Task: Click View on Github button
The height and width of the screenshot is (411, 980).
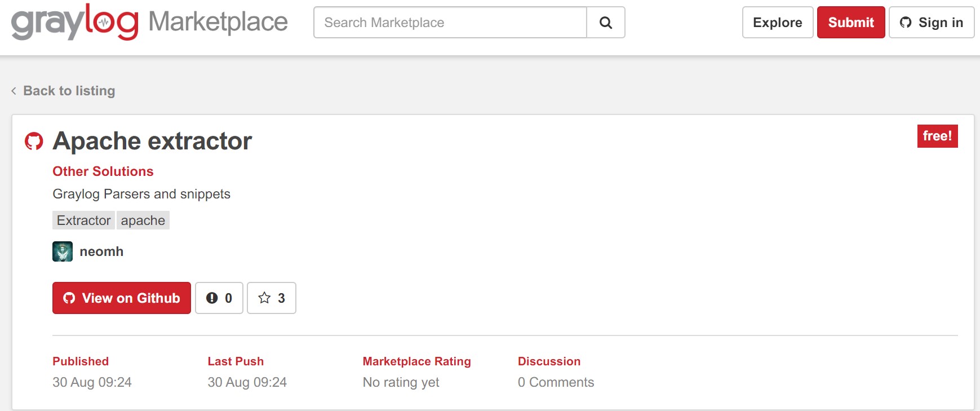Action: [122, 298]
